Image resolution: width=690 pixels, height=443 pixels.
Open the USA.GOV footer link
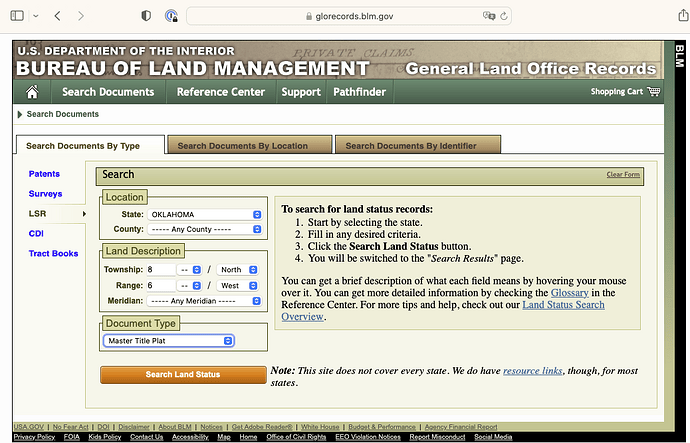pyautogui.click(x=29, y=427)
